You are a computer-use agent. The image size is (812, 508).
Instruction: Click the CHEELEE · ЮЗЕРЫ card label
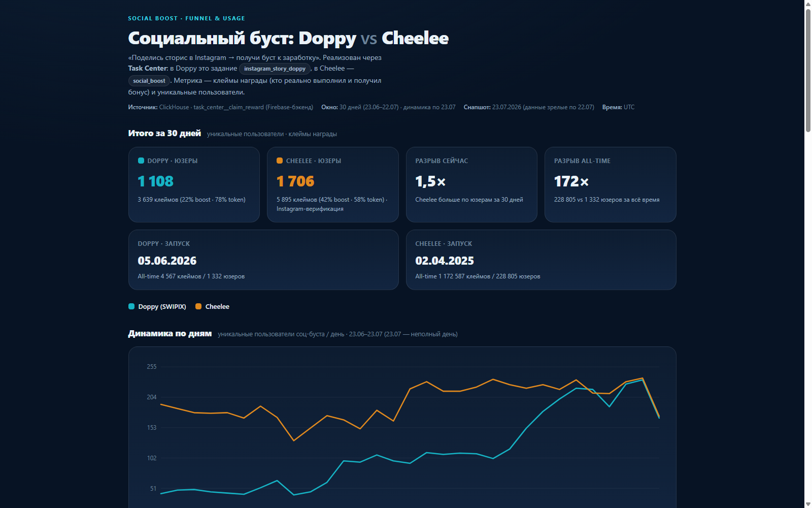314,161
